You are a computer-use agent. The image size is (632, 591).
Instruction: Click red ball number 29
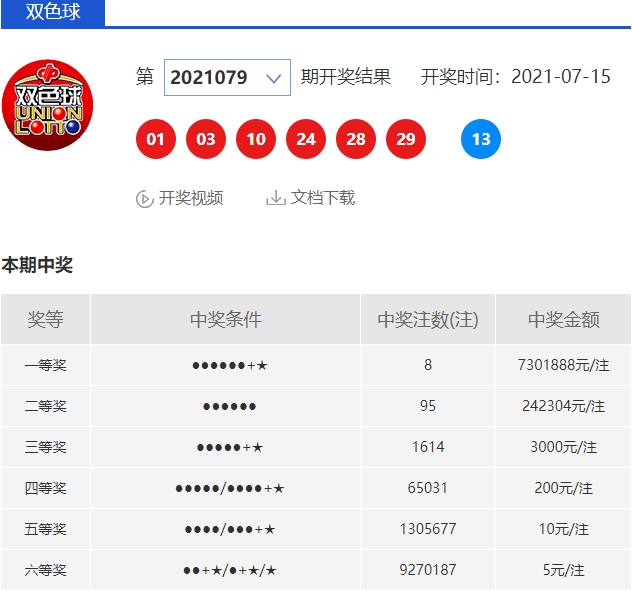click(x=406, y=140)
